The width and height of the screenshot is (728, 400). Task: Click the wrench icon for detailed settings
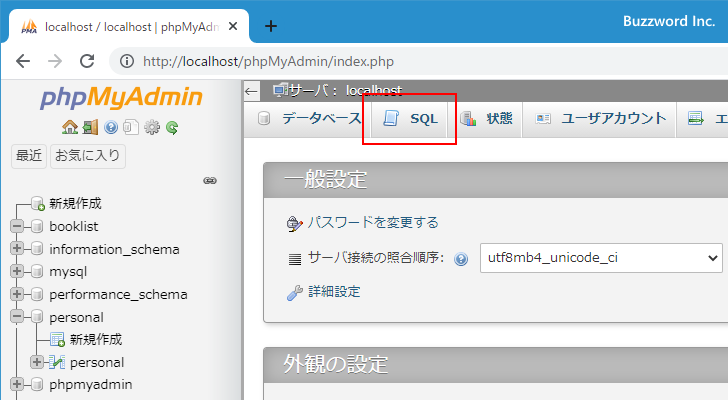click(294, 293)
